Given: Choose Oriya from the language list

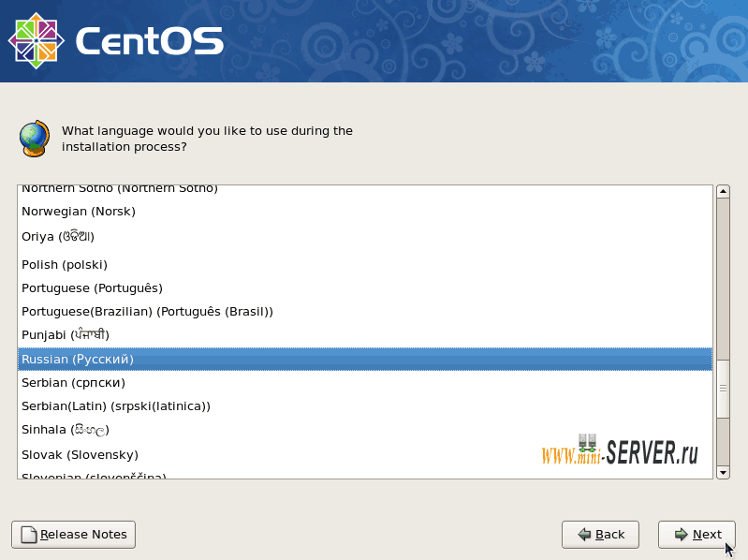Looking at the screenshot, I should click(365, 237).
